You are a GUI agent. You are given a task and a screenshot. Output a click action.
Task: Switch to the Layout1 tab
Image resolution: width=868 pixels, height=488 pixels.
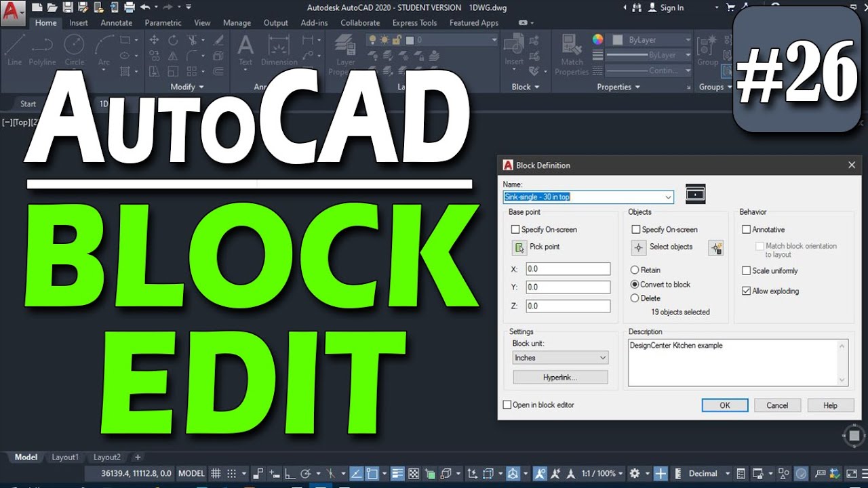click(65, 457)
